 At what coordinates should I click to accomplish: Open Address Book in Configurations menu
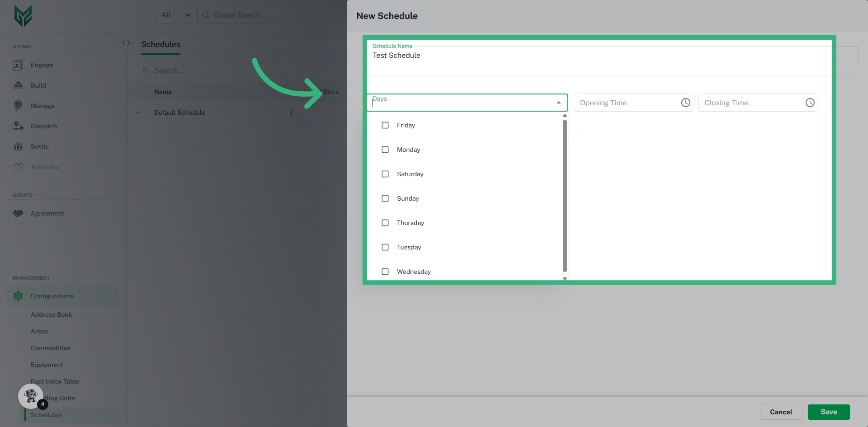tap(51, 314)
